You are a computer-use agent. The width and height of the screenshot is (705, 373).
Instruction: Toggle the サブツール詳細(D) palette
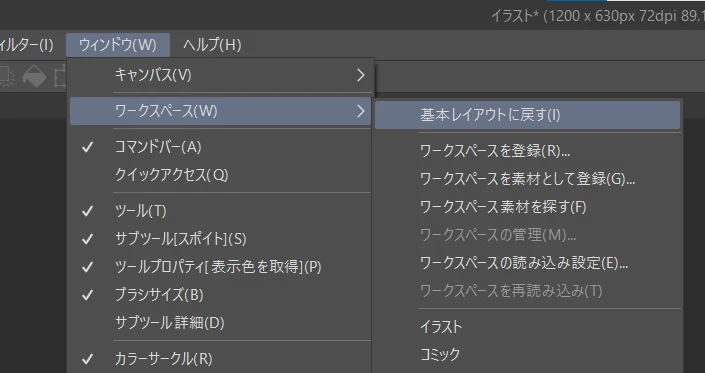(x=221, y=323)
